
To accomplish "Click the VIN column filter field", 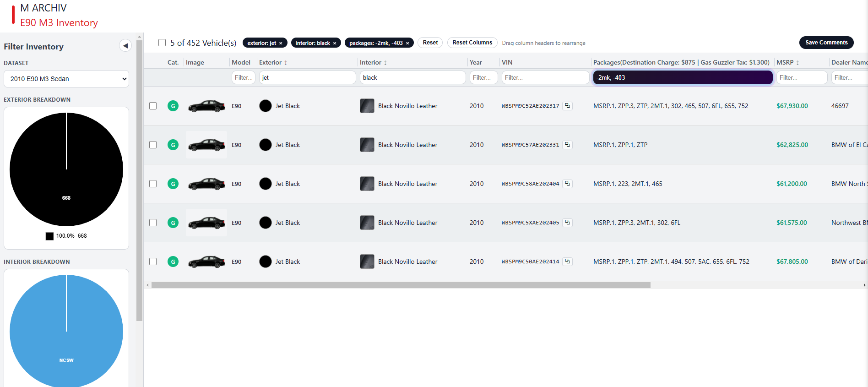I will pos(546,77).
